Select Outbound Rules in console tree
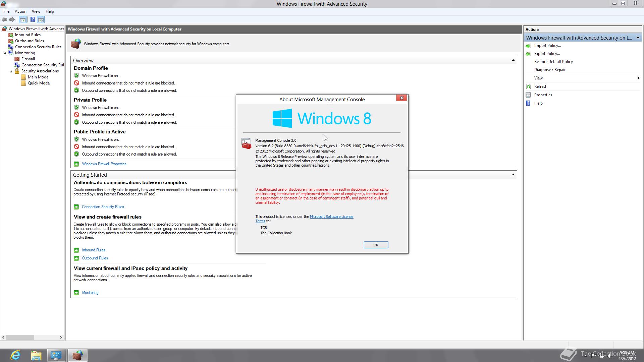Image resolution: width=644 pixels, height=362 pixels. pos(29,41)
